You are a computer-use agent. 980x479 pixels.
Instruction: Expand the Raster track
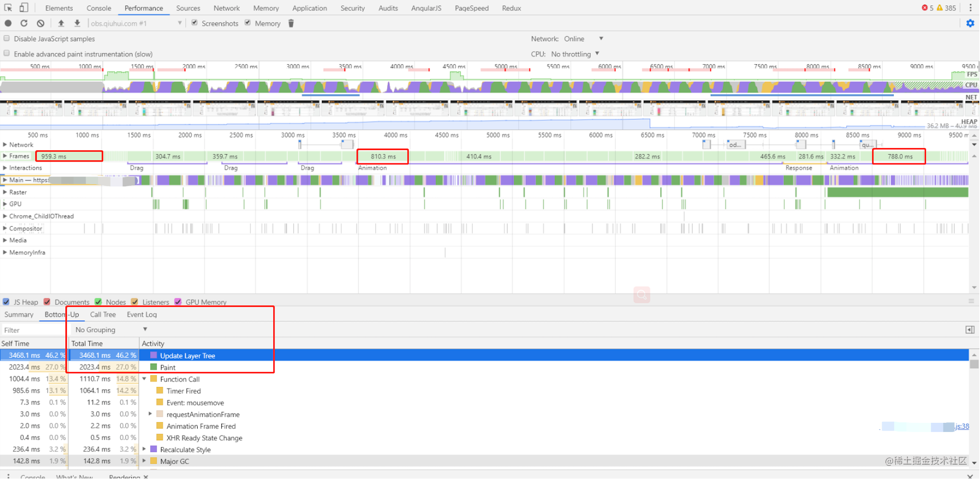5,192
